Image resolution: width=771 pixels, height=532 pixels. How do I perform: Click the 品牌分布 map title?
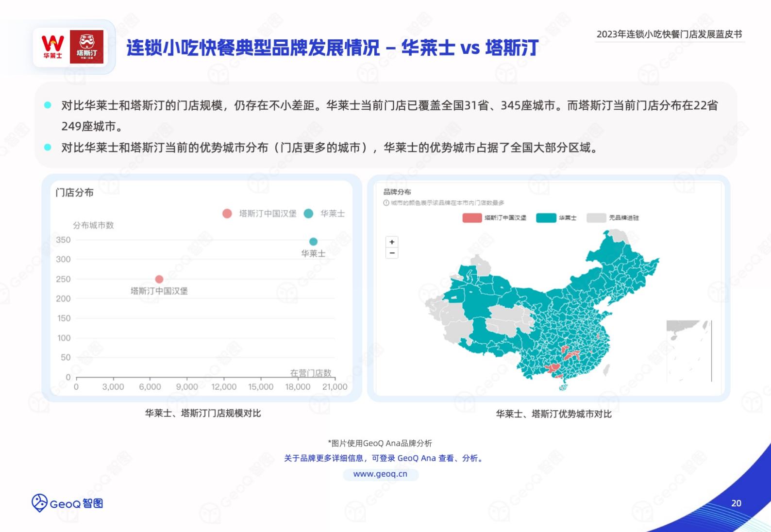(x=397, y=192)
